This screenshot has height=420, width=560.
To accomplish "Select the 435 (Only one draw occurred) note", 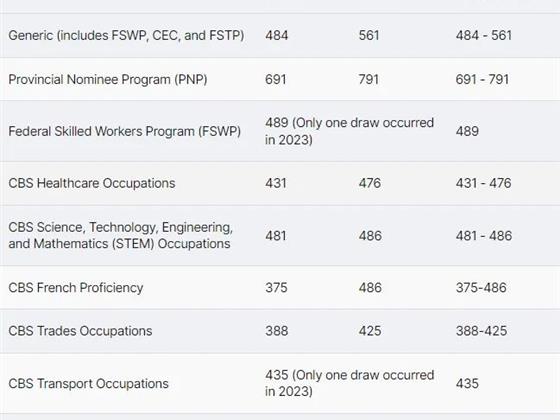I will pyautogui.click(x=349, y=383).
